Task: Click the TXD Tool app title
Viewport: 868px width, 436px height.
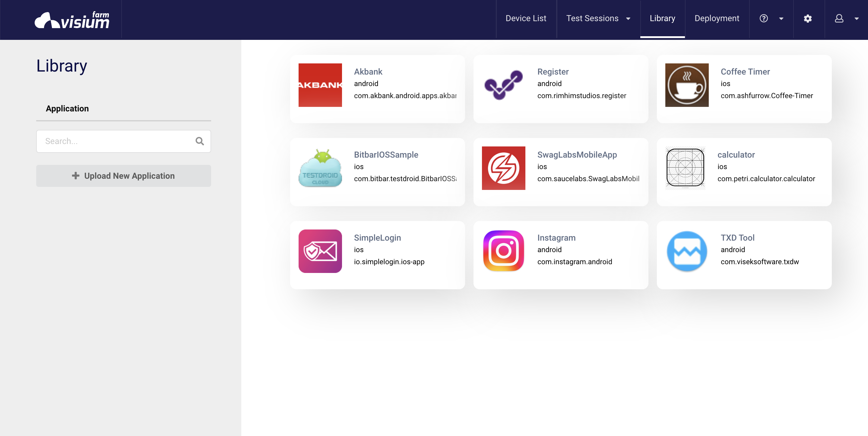Action: click(x=737, y=238)
